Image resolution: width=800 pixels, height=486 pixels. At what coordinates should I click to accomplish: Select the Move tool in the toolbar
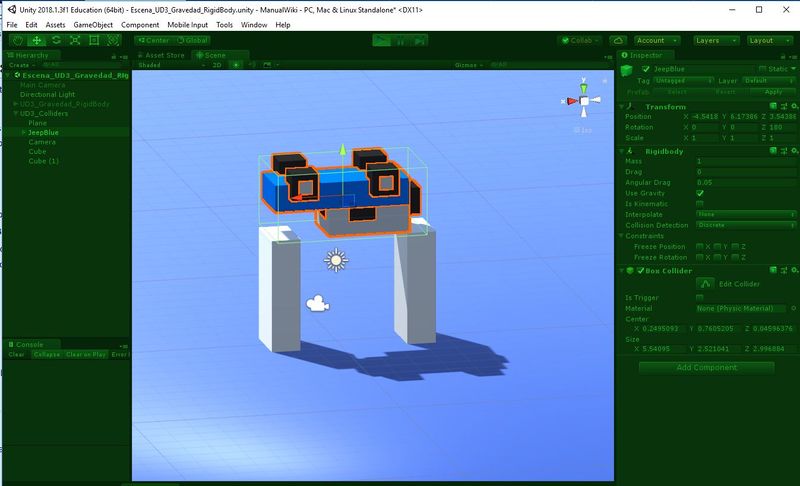(37, 40)
